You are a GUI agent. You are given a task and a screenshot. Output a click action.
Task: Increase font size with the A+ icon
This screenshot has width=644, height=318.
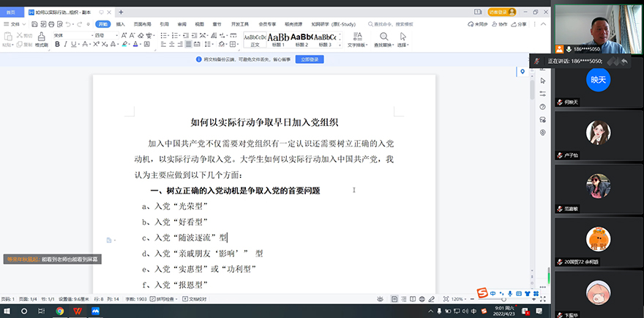(x=124, y=36)
